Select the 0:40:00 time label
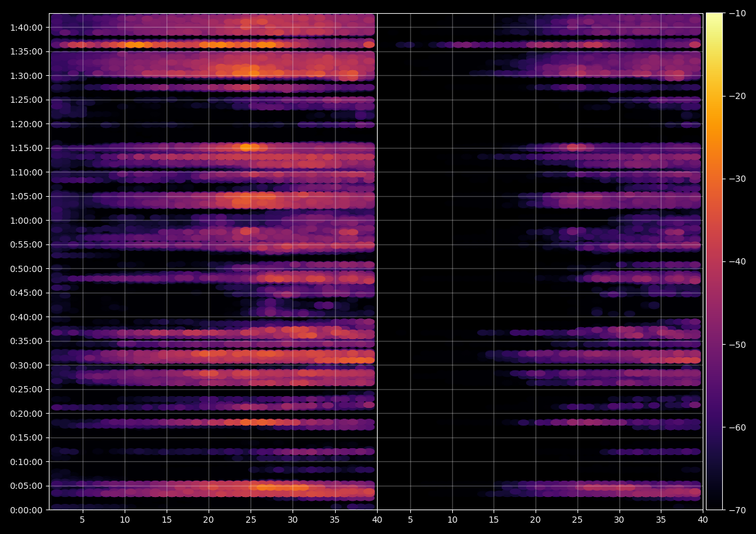Viewport: 756px width, 534px height. pos(26,317)
